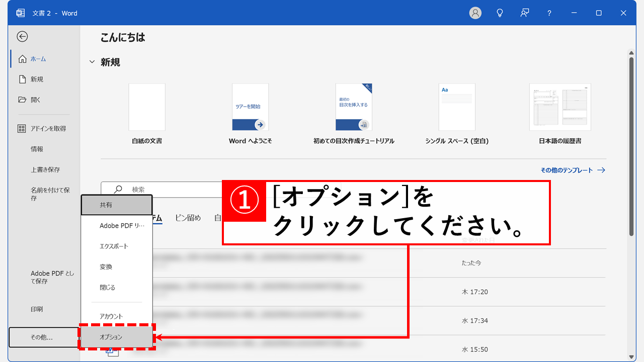Image resolution: width=644 pixels, height=362 pixels.
Task: Click 印刷 in the left sidebar
Action: pyautogui.click(x=37, y=309)
